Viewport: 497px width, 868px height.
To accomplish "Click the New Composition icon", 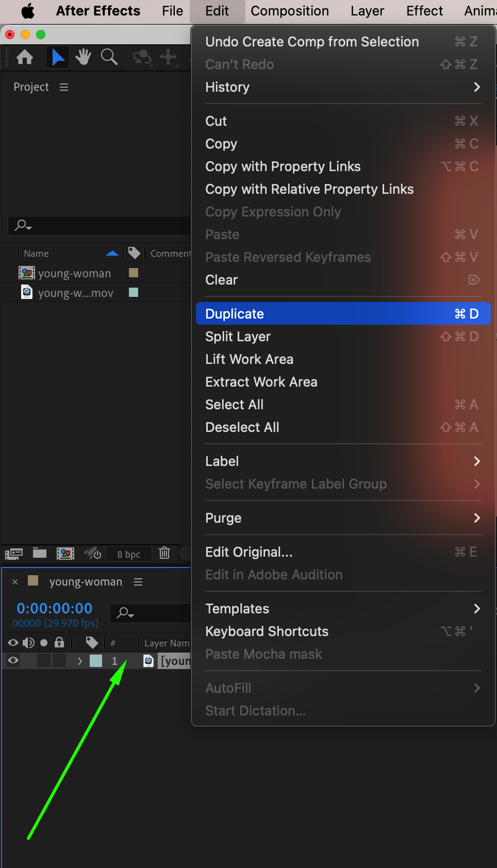I will point(65,554).
